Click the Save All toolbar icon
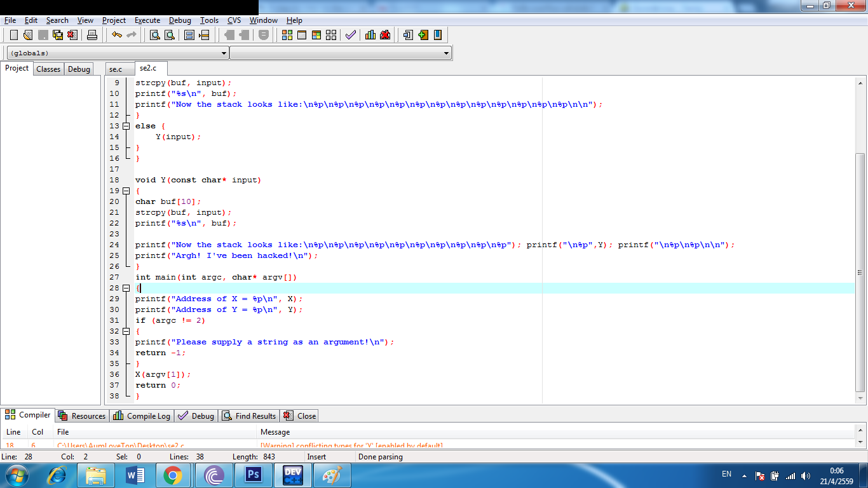Image resolution: width=868 pixels, height=488 pixels. pyautogui.click(x=58, y=35)
